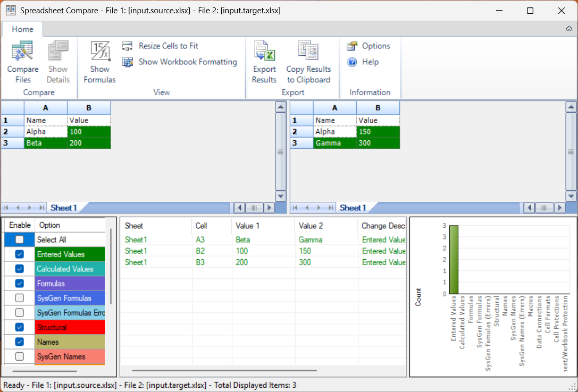Screen dimensions: 578x392
Task: Click Resize Cells to Fit icon
Action: 127,46
